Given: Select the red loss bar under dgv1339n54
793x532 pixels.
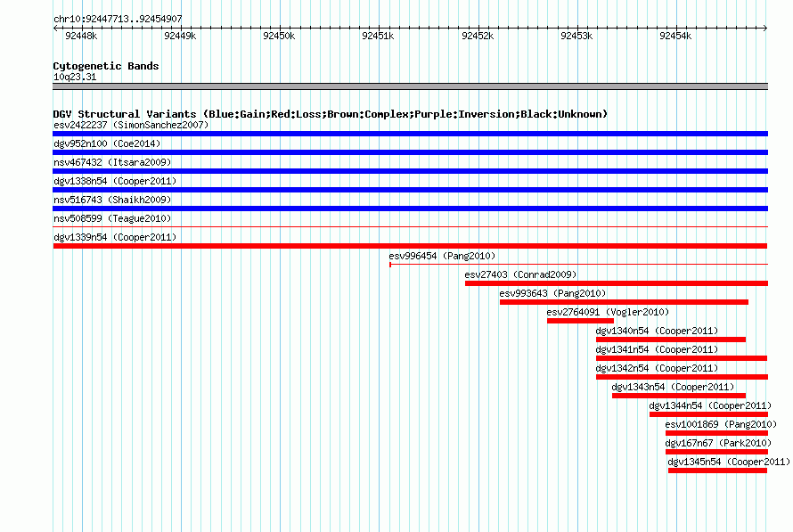Looking at the screenshot, I should tap(410, 246).
